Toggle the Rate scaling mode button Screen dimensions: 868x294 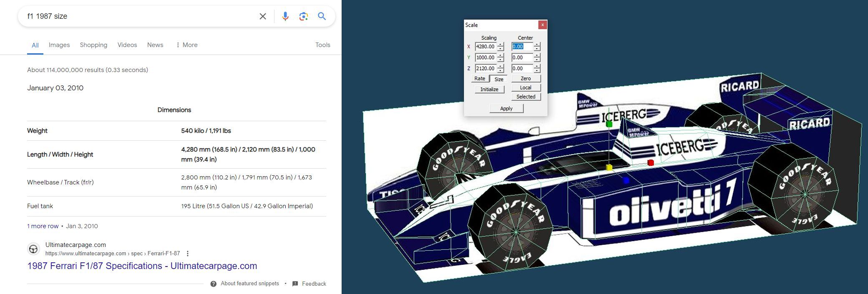point(480,79)
